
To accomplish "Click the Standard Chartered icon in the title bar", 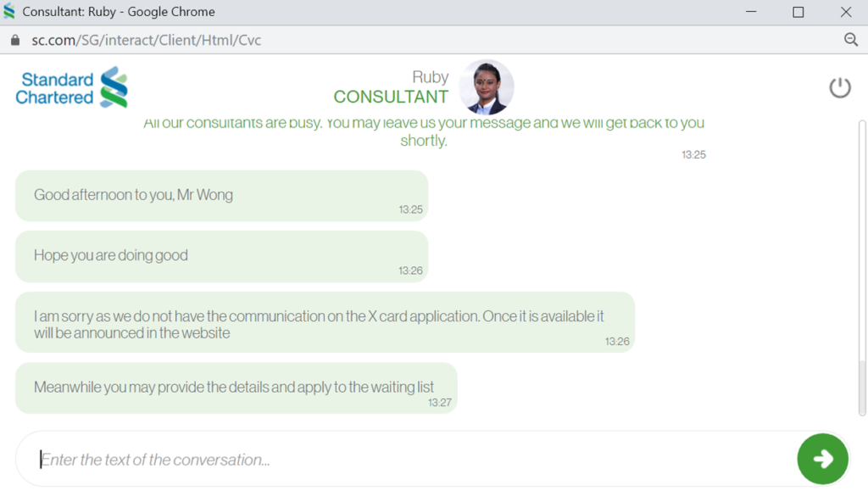I will (x=11, y=11).
